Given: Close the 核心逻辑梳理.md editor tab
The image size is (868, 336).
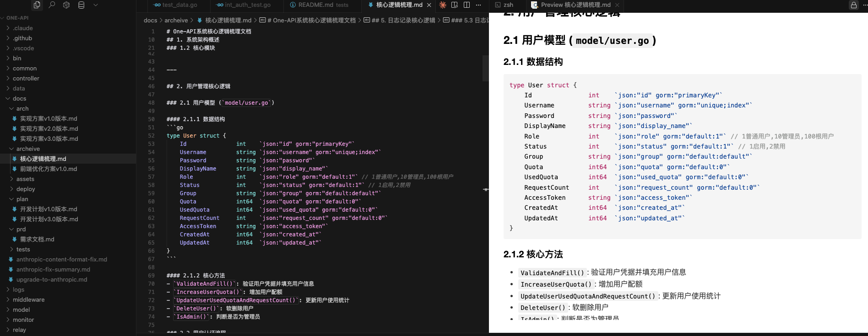Looking at the screenshot, I should 429,5.
